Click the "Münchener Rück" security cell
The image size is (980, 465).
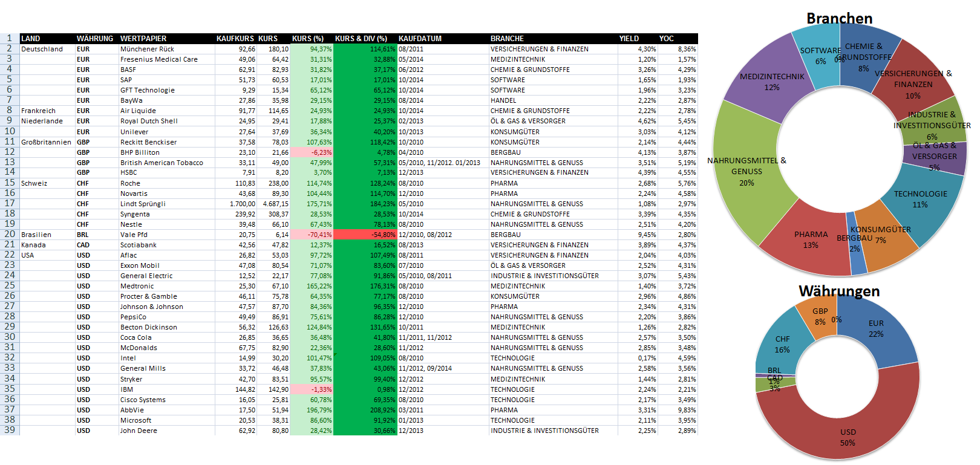(167, 49)
